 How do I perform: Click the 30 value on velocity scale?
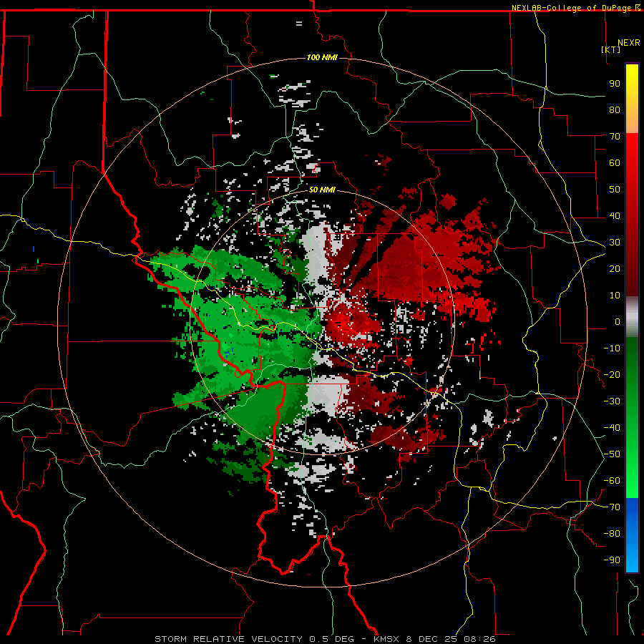click(x=615, y=243)
